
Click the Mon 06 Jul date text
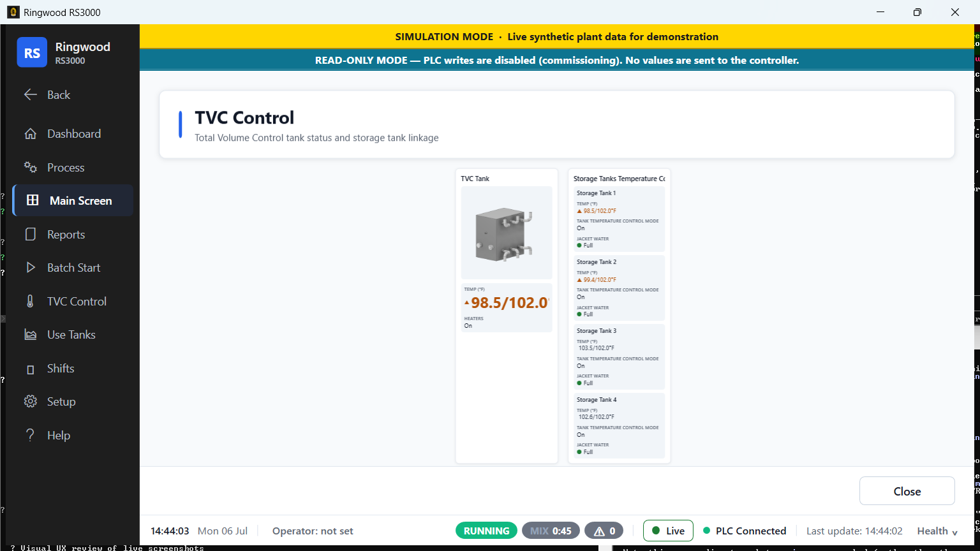click(x=223, y=531)
